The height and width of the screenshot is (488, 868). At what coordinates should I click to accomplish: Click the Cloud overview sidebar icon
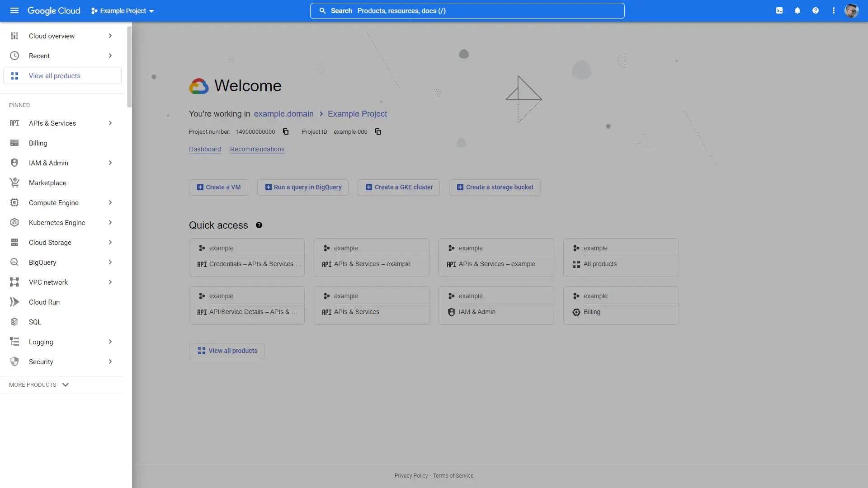(x=14, y=36)
